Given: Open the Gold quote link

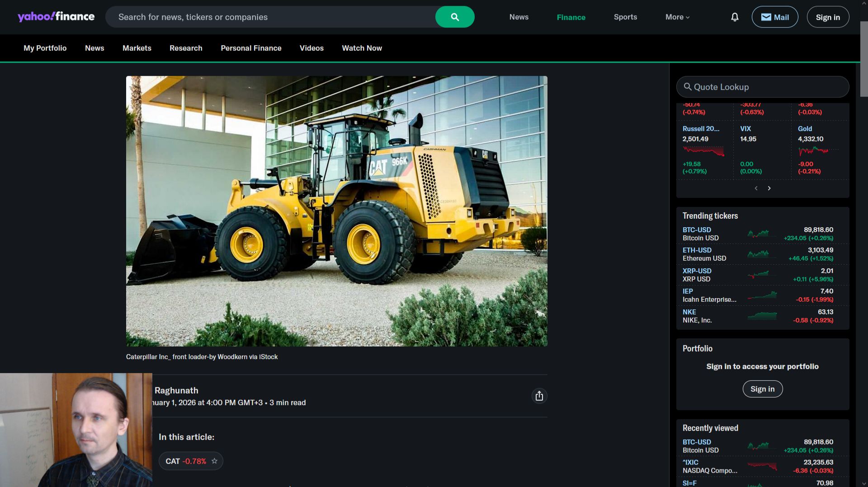Looking at the screenshot, I should pos(805,129).
